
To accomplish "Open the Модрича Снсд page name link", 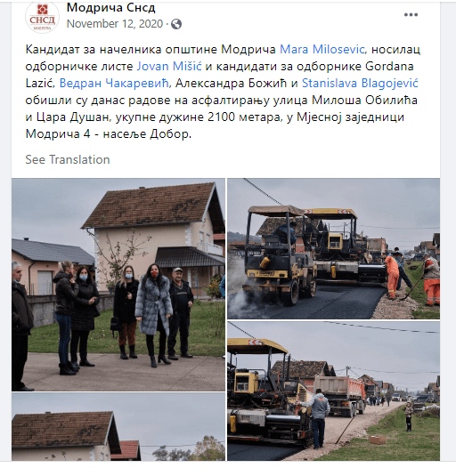I will [x=111, y=8].
